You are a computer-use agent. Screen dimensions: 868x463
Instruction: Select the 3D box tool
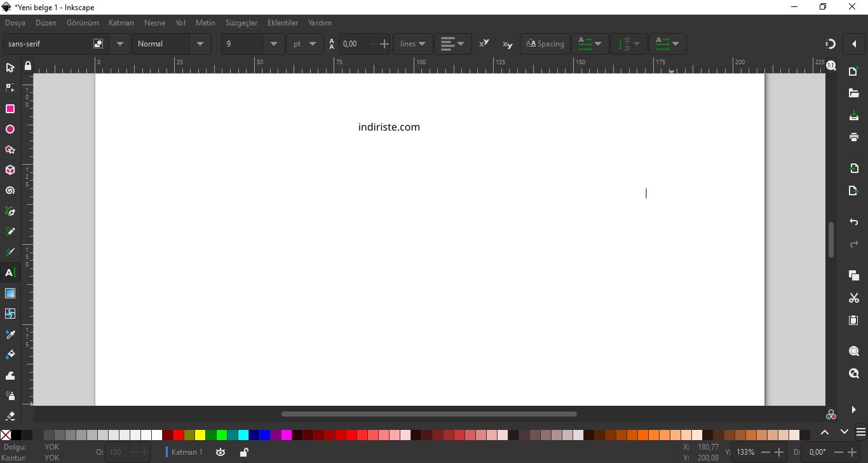(10, 170)
